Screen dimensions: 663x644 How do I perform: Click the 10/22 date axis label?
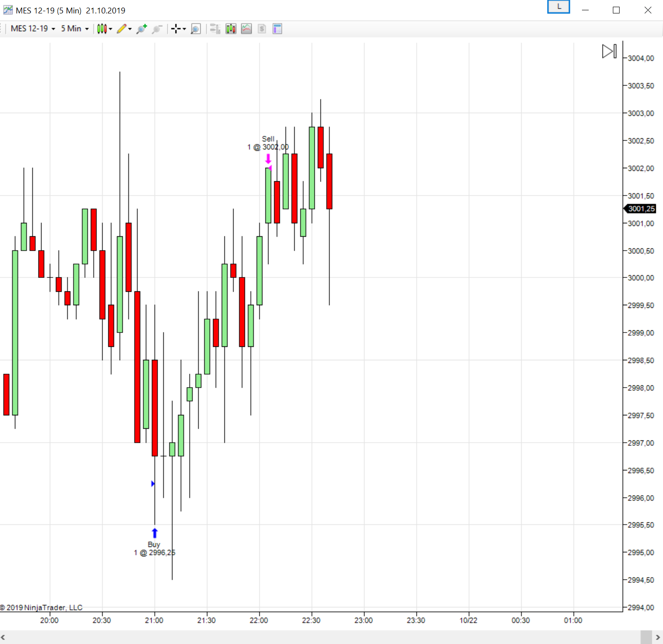(468, 620)
